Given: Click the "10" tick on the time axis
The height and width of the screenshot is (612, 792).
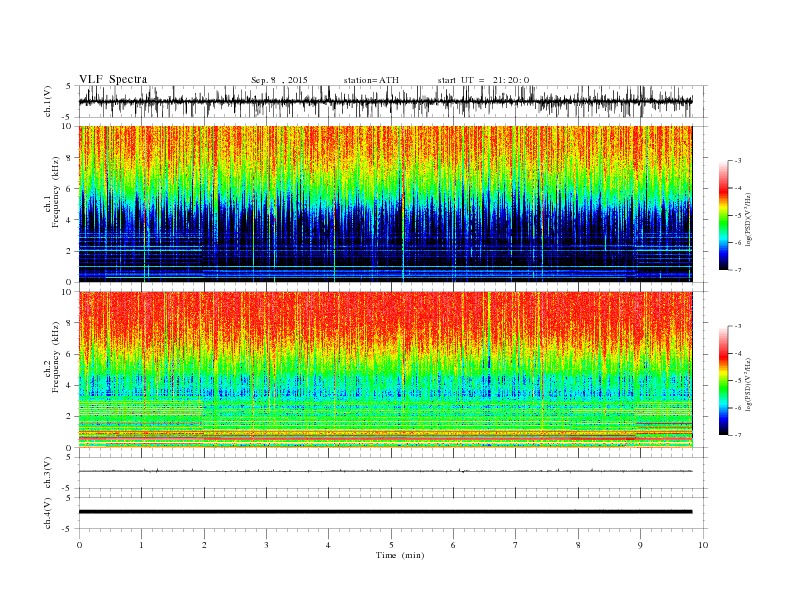Looking at the screenshot, I should click(703, 545).
